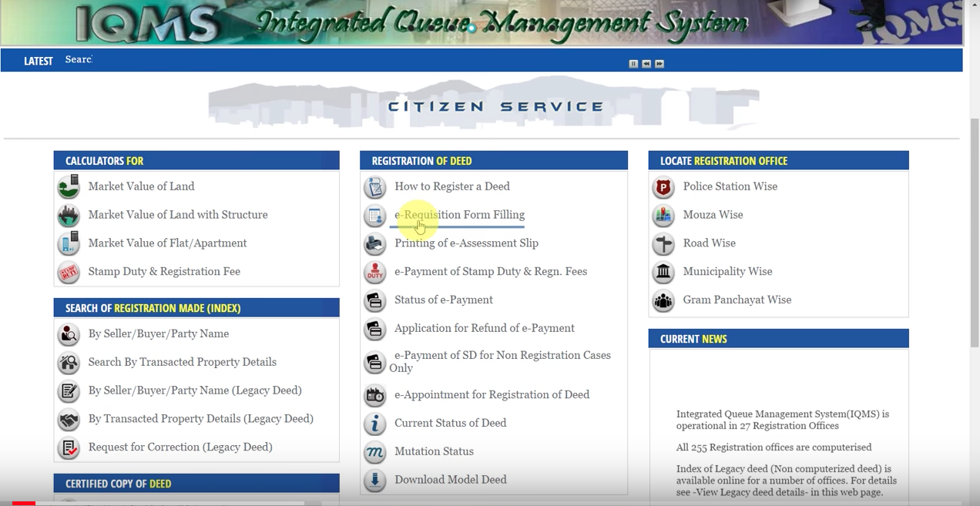
Task: Click the Download Model Deed arrow icon
Action: point(375,481)
